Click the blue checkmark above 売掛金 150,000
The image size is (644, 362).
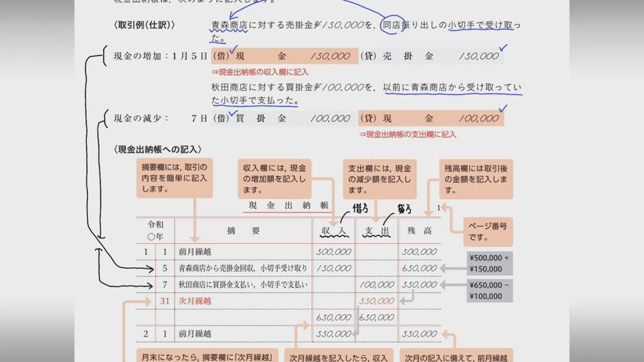click(x=502, y=48)
